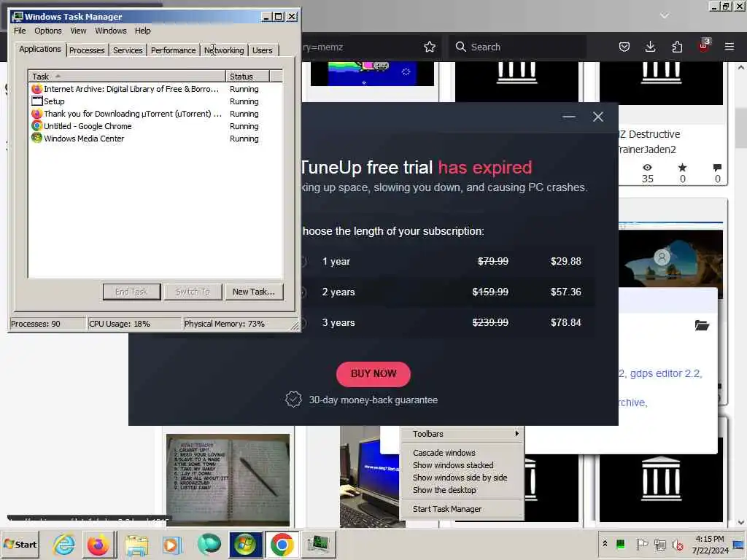Switch to the Networking tab

(224, 50)
